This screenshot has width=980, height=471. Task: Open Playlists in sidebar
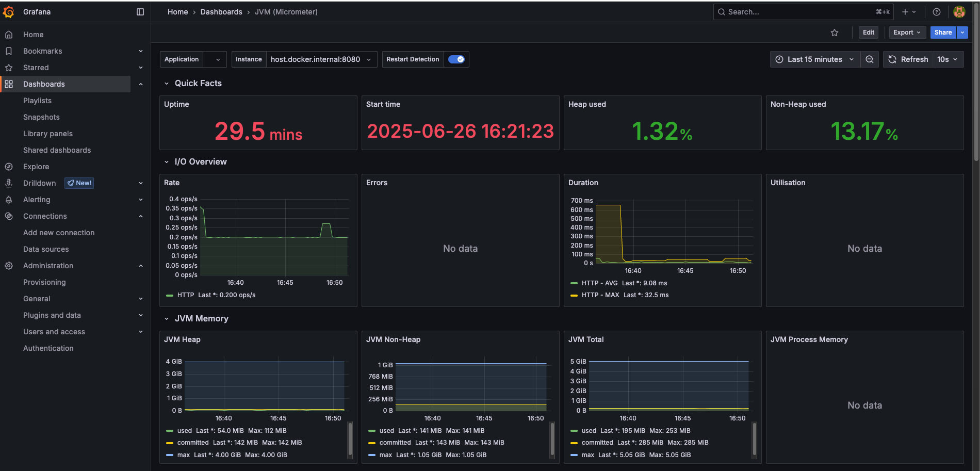coord(37,101)
